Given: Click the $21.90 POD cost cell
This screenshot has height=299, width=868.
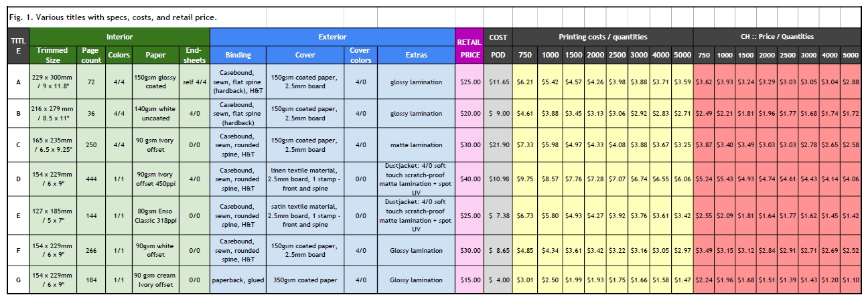Looking at the screenshot, I should click(x=498, y=144).
